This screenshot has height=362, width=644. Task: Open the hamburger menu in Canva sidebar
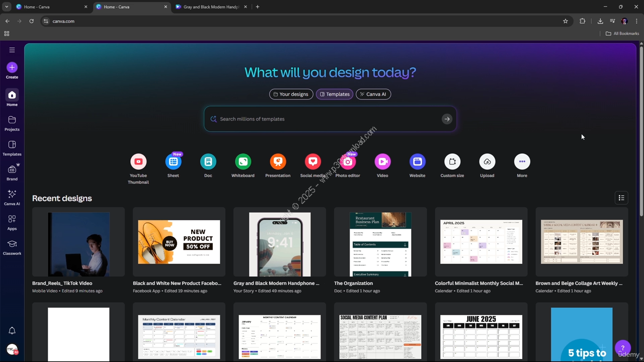tap(12, 50)
